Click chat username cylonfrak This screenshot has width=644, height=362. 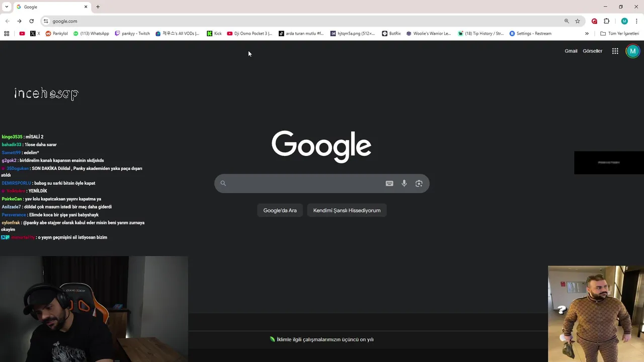click(11, 223)
